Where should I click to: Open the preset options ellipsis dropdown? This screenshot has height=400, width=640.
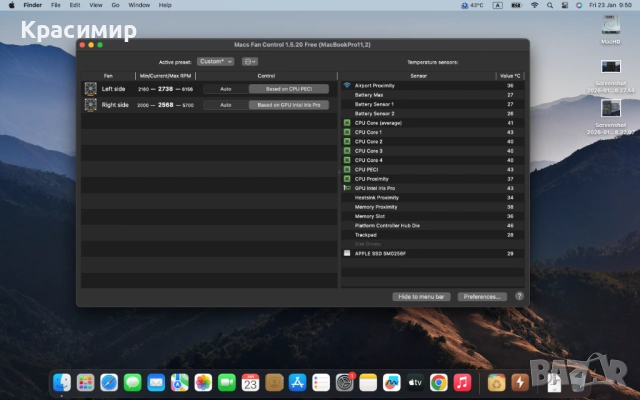click(250, 62)
